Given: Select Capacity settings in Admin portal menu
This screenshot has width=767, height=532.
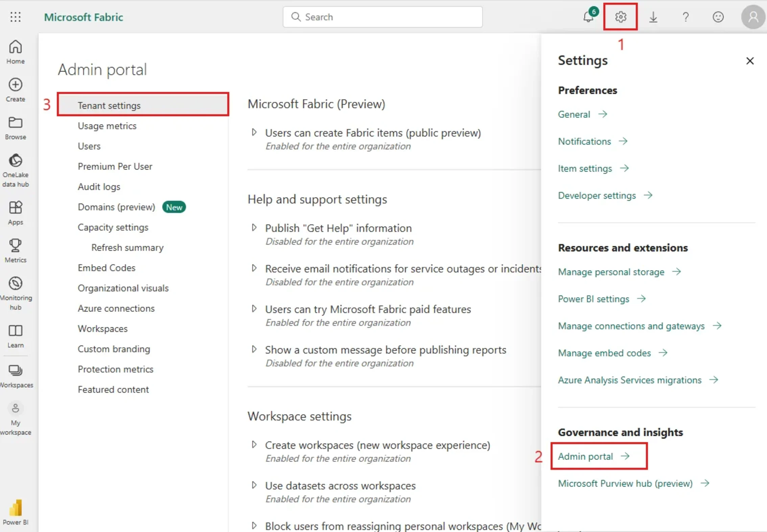Looking at the screenshot, I should coord(113,227).
